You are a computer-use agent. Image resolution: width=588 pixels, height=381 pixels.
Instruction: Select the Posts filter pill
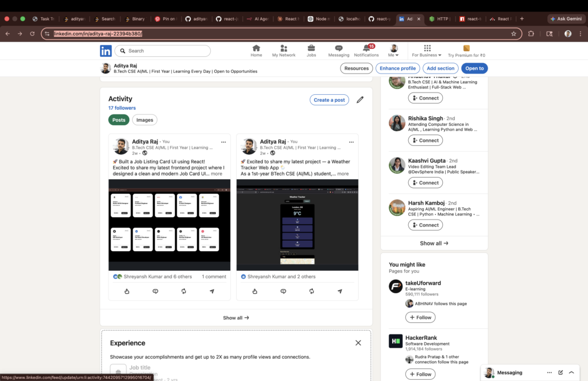tap(119, 120)
